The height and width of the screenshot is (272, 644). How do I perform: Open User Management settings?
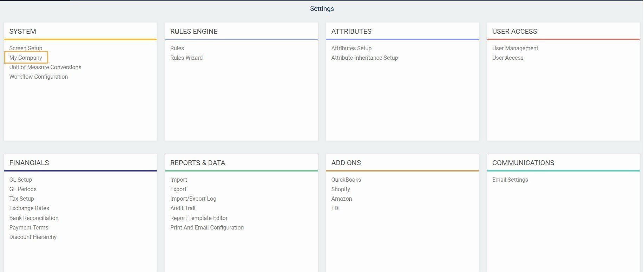515,48
